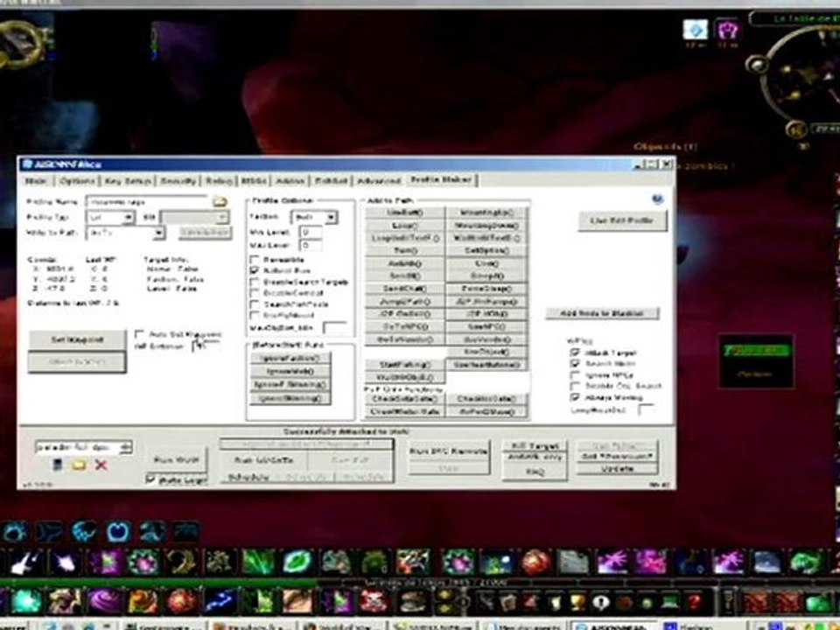Click the yellow folder icon under the profile selector
Screen dimensions: 840x630
(79, 465)
